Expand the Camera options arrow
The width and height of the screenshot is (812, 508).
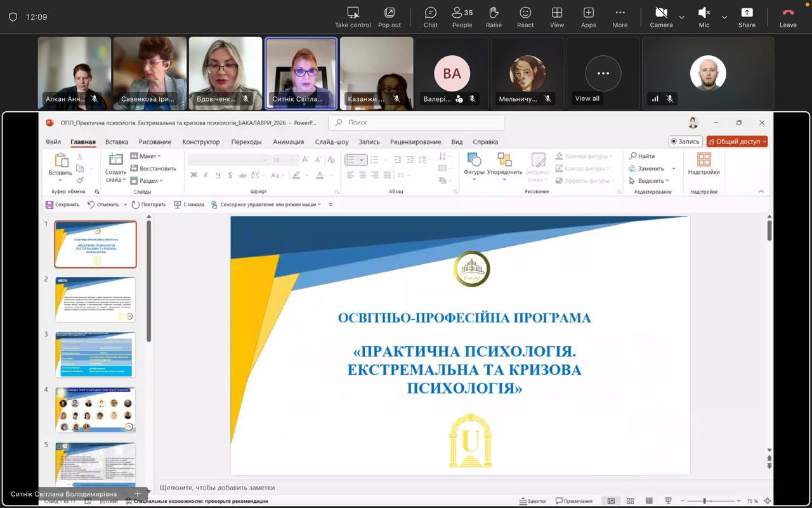pyautogui.click(x=681, y=17)
